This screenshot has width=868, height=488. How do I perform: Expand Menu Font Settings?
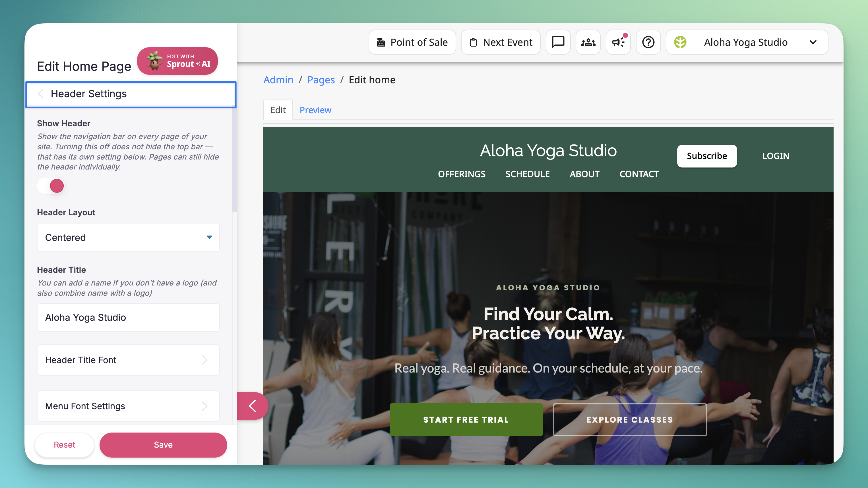click(128, 406)
